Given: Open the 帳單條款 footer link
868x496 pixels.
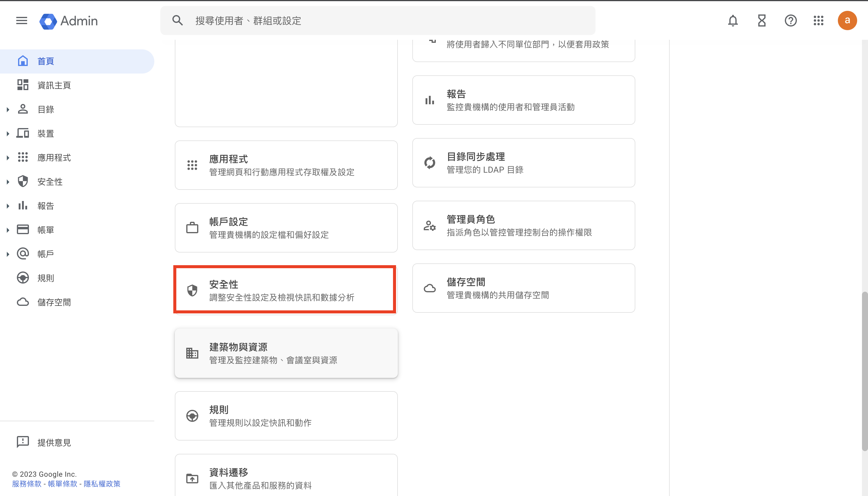Looking at the screenshot, I should pyautogui.click(x=62, y=484).
